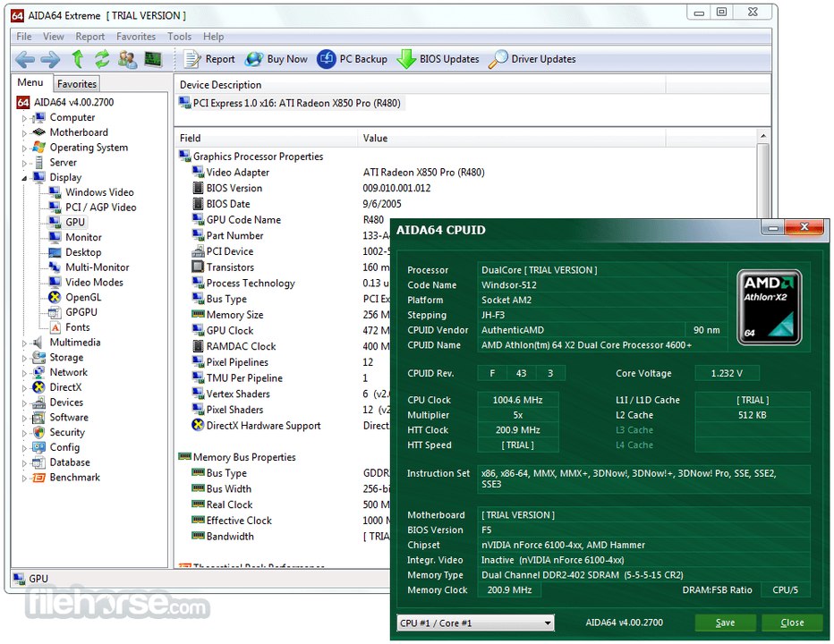
Task: Expand the Motherboard tree node
Action: coord(24,133)
